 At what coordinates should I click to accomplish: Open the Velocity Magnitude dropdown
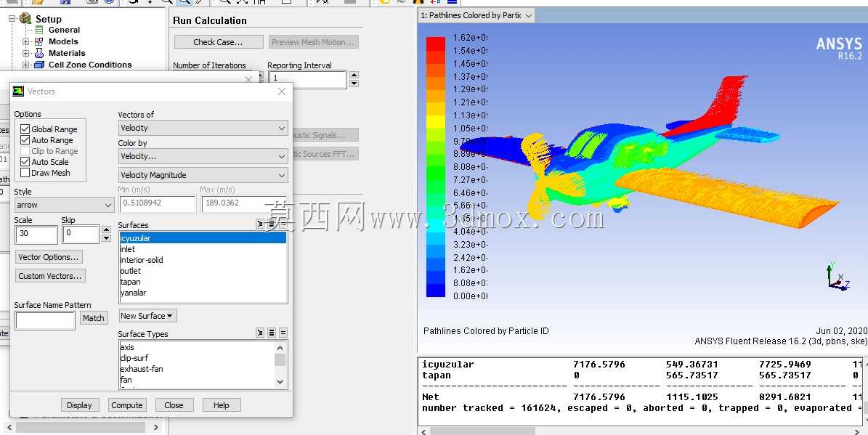click(203, 175)
